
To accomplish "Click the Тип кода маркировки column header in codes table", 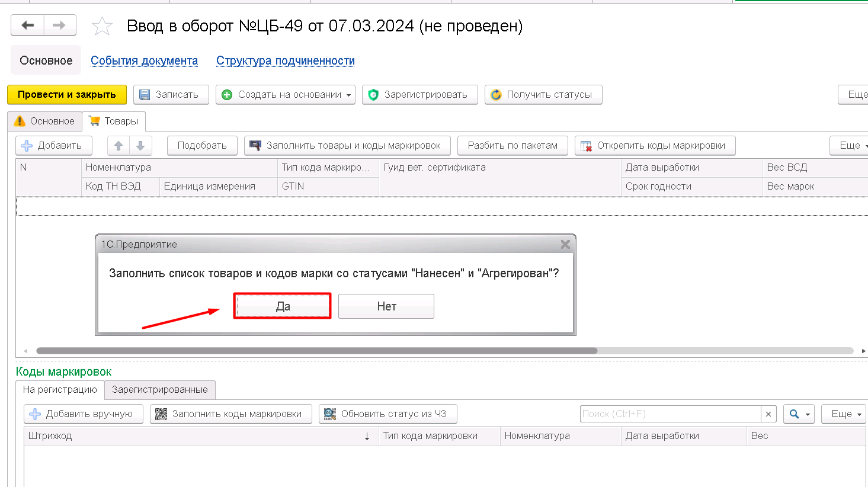I will pos(440,436).
